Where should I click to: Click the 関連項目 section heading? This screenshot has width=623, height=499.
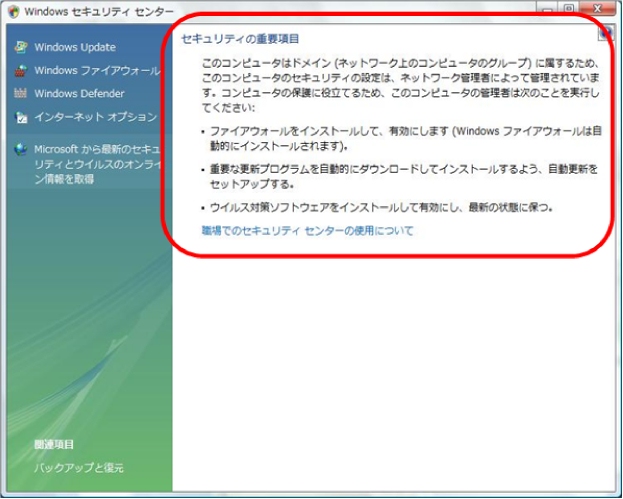click(x=55, y=444)
